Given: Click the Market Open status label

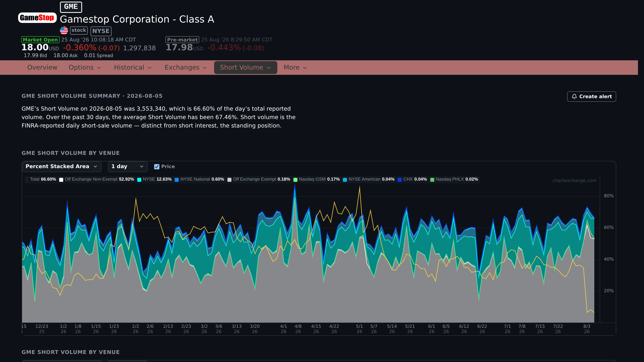Looking at the screenshot, I should [x=40, y=40].
